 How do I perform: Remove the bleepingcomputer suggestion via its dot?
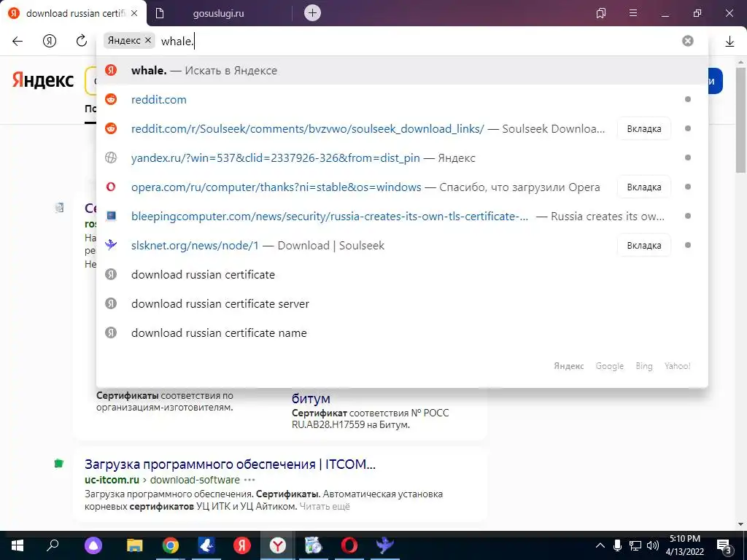[687, 216]
